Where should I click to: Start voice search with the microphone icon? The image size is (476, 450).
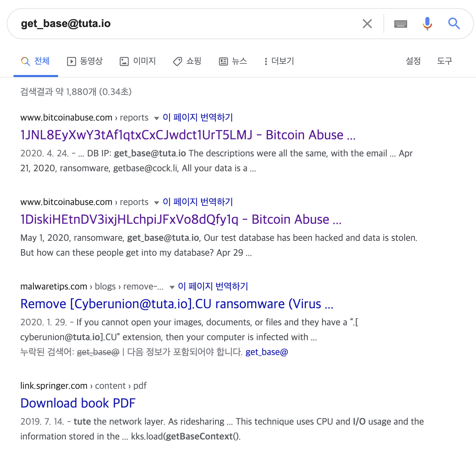pos(427,24)
